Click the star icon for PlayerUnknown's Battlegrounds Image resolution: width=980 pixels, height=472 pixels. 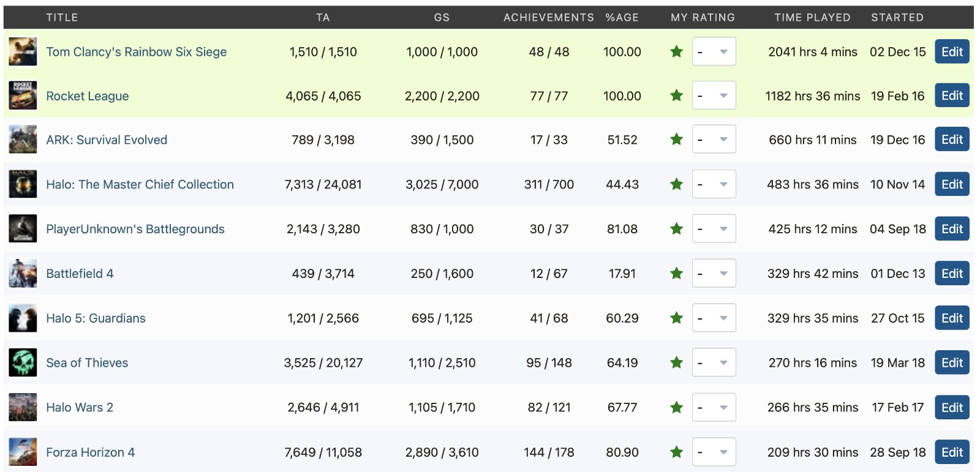click(676, 229)
